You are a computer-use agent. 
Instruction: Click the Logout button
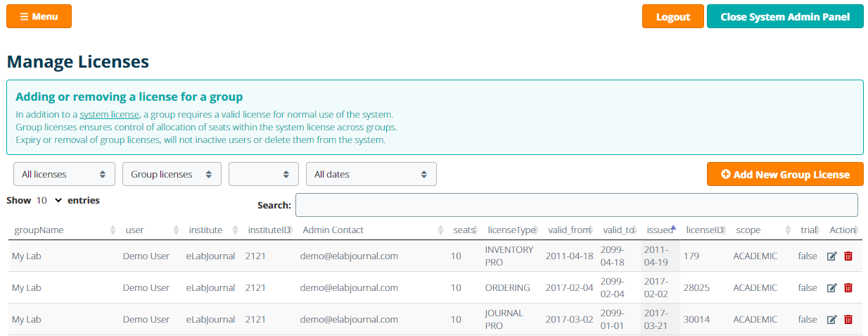(x=672, y=17)
